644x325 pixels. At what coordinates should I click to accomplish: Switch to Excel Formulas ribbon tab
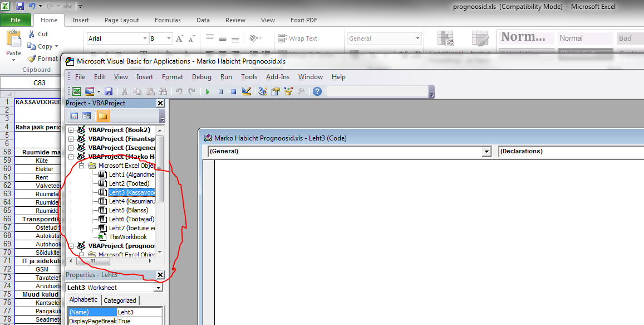point(168,20)
